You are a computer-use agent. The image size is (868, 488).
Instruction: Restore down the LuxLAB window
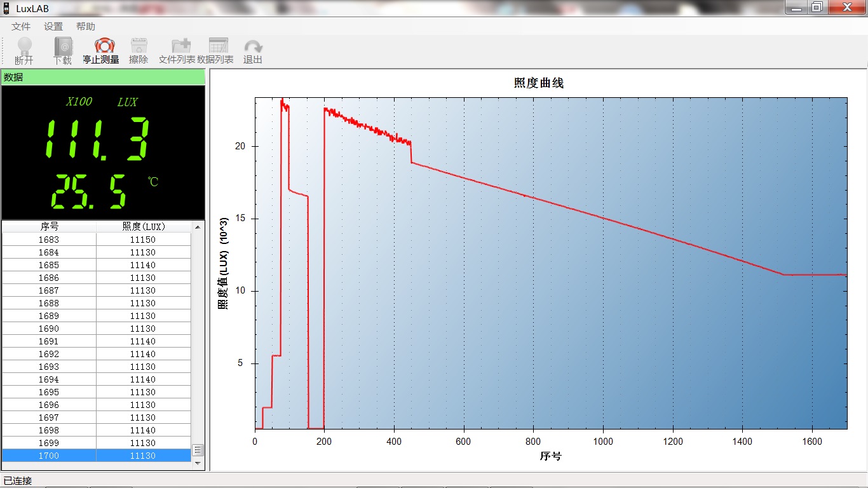[x=817, y=7]
